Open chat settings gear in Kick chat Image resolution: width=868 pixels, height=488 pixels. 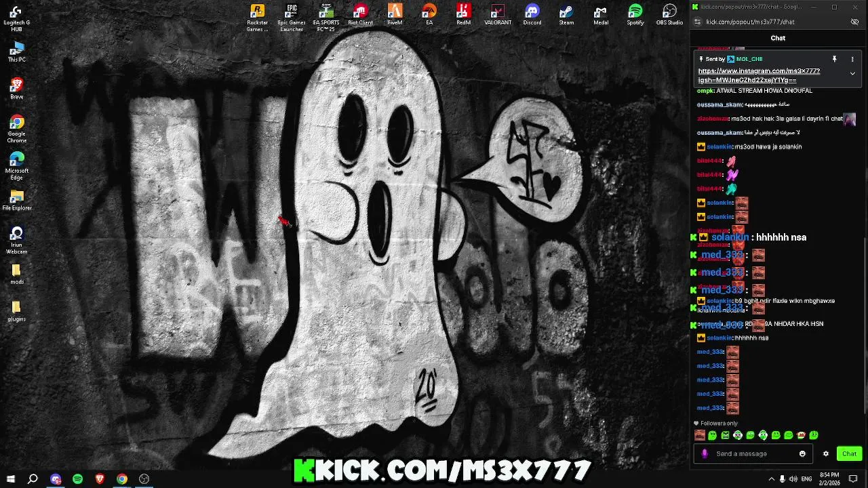coord(825,454)
